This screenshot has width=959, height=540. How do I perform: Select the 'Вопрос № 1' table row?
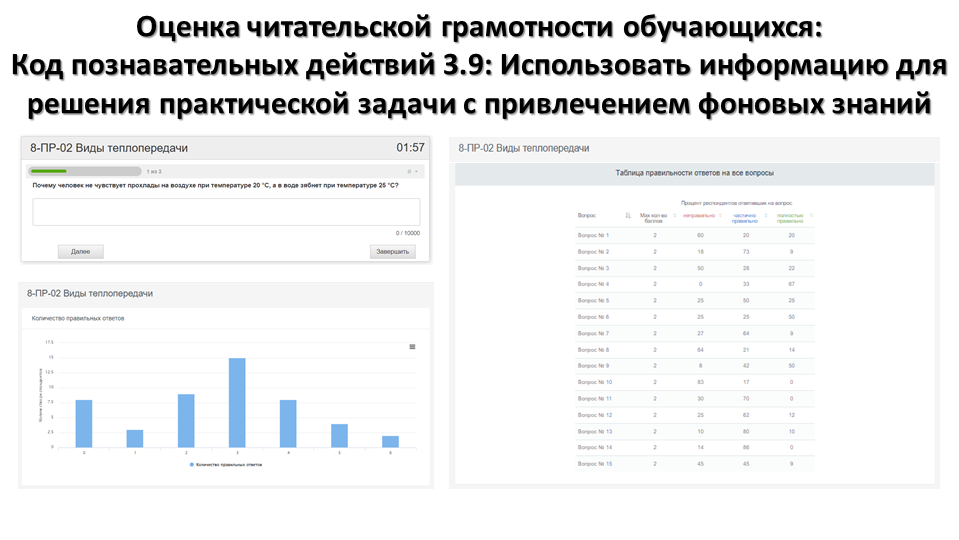tap(695, 235)
